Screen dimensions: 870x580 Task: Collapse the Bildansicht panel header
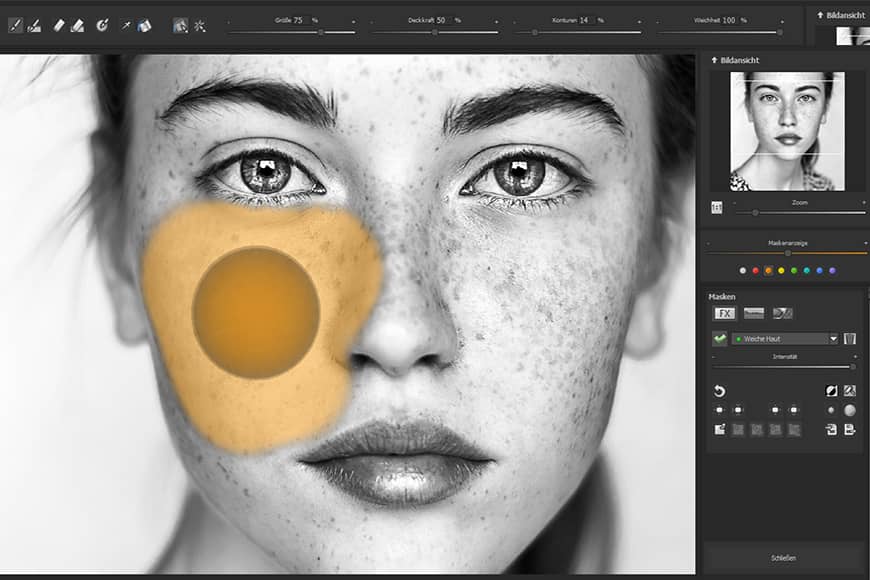(735, 60)
